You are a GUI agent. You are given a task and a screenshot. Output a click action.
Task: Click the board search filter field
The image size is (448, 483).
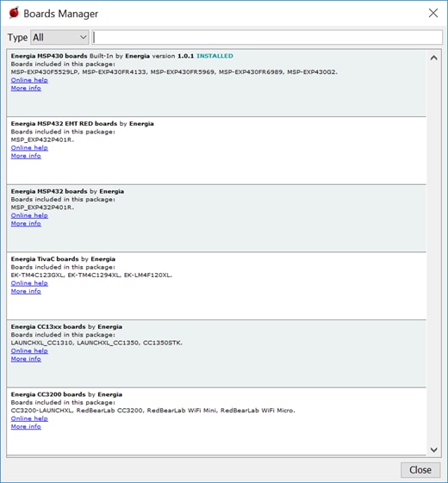click(267, 37)
